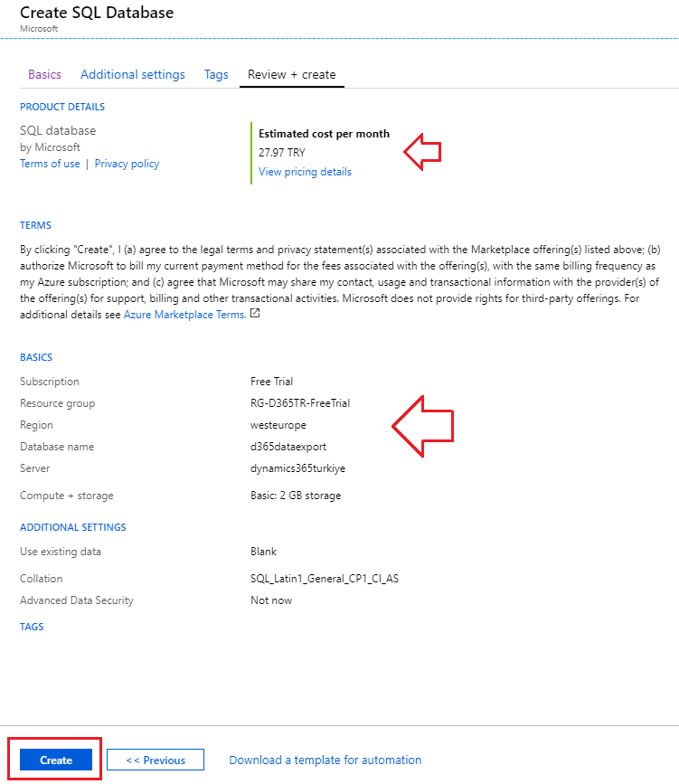The image size is (679, 784).
Task: Click the Database name label
Action: [57, 447]
